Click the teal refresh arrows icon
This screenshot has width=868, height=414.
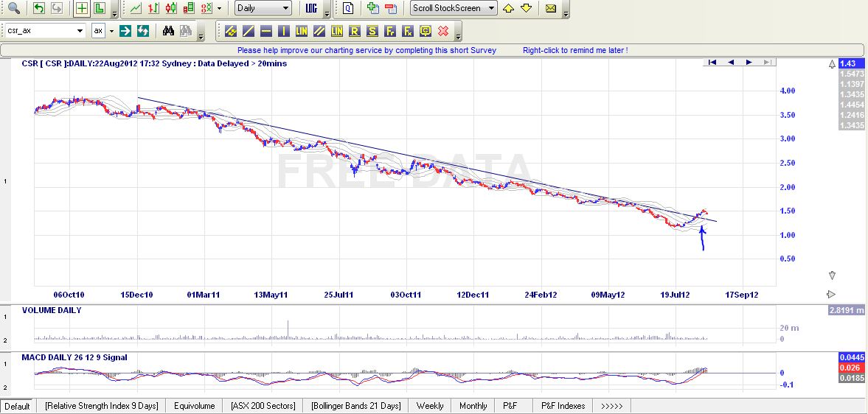[143, 31]
